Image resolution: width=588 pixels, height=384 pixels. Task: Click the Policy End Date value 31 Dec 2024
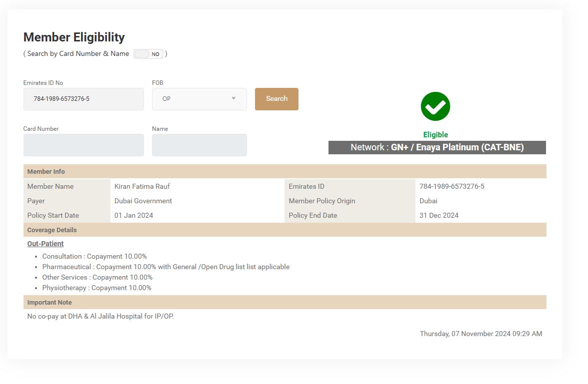[x=438, y=215]
